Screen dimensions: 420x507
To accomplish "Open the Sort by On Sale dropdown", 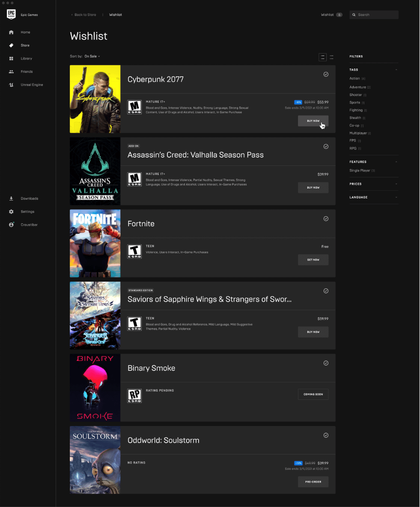I will point(92,56).
